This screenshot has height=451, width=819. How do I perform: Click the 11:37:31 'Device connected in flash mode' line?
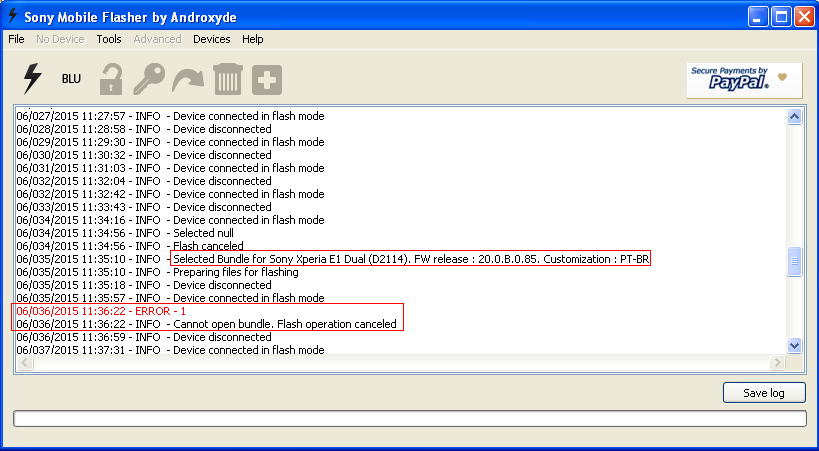coord(170,350)
